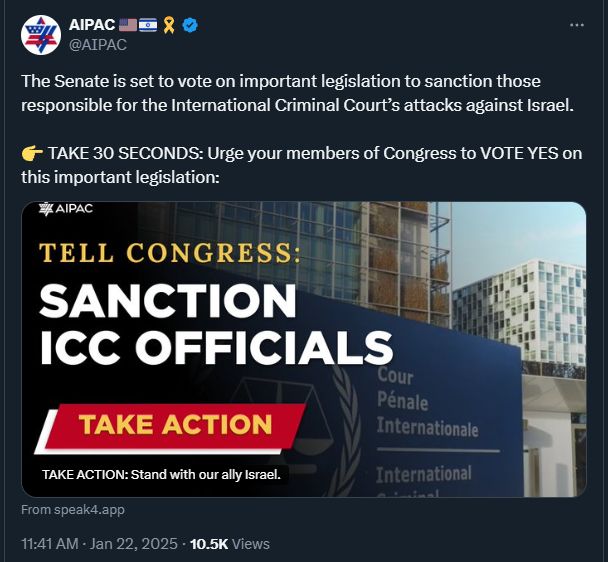Open the 'From speak4.app' source link

click(73, 510)
